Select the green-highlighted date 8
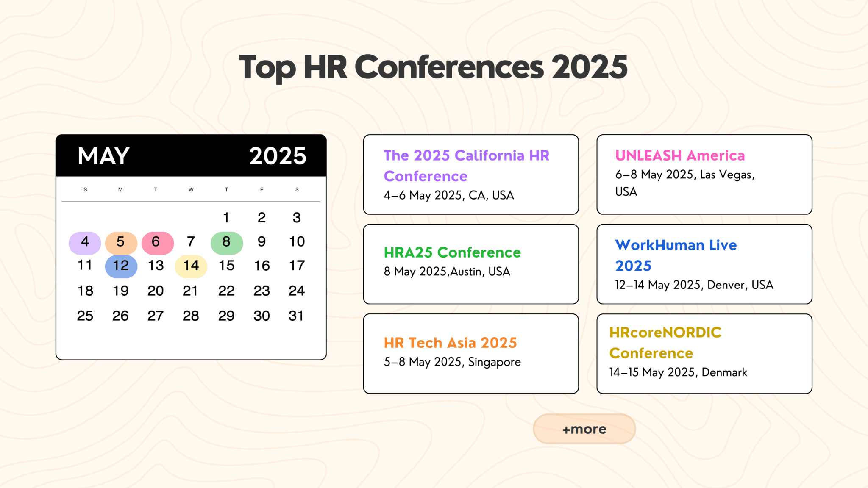The image size is (868, 488). (227, 241)
